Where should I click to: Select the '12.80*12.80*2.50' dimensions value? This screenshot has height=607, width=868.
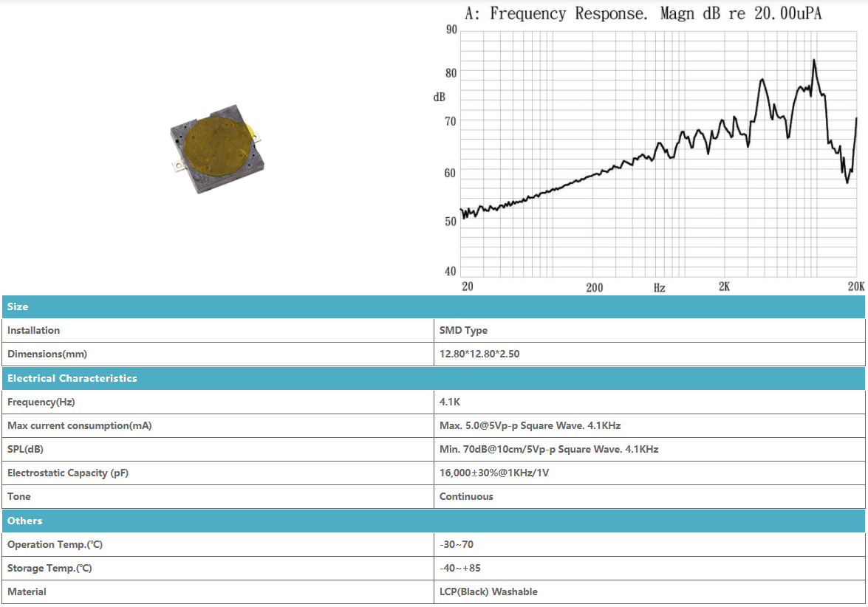point(479,354)
